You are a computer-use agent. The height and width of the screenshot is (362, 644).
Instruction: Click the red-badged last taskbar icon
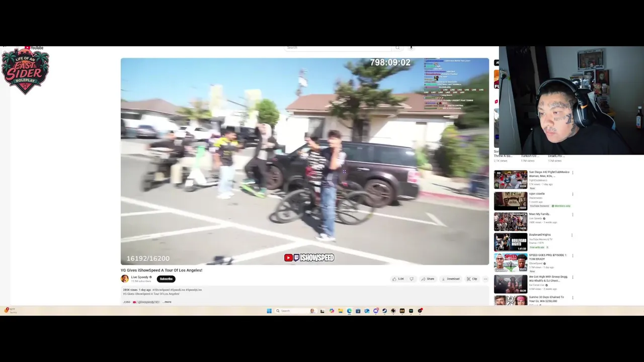(x=420, y=311)
